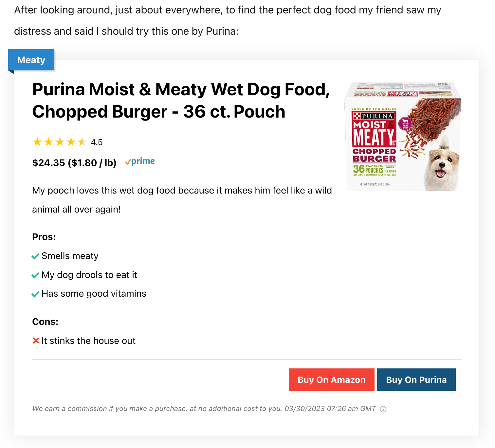Click the blue Meaty ribbon label

tap(31, 60)
